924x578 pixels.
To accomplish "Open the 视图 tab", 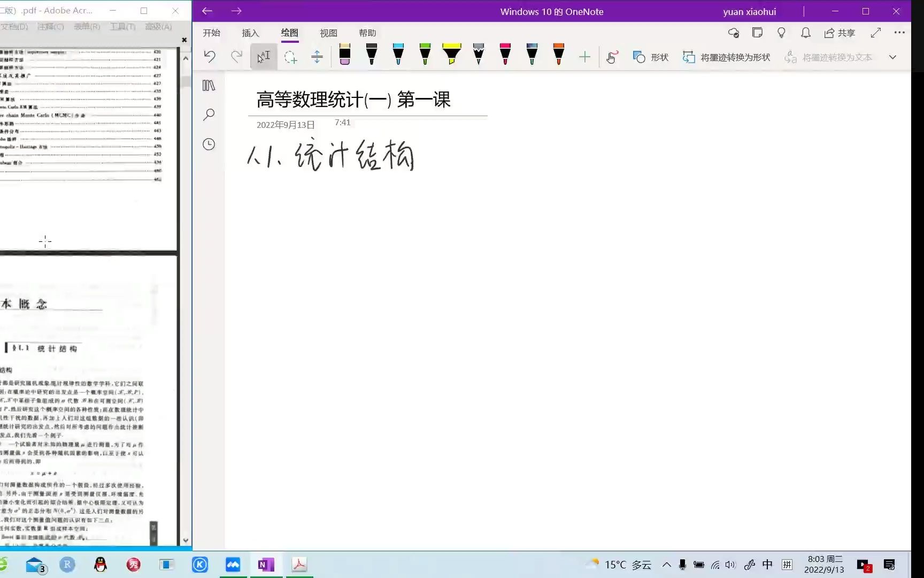I will (x=328, y=33).
